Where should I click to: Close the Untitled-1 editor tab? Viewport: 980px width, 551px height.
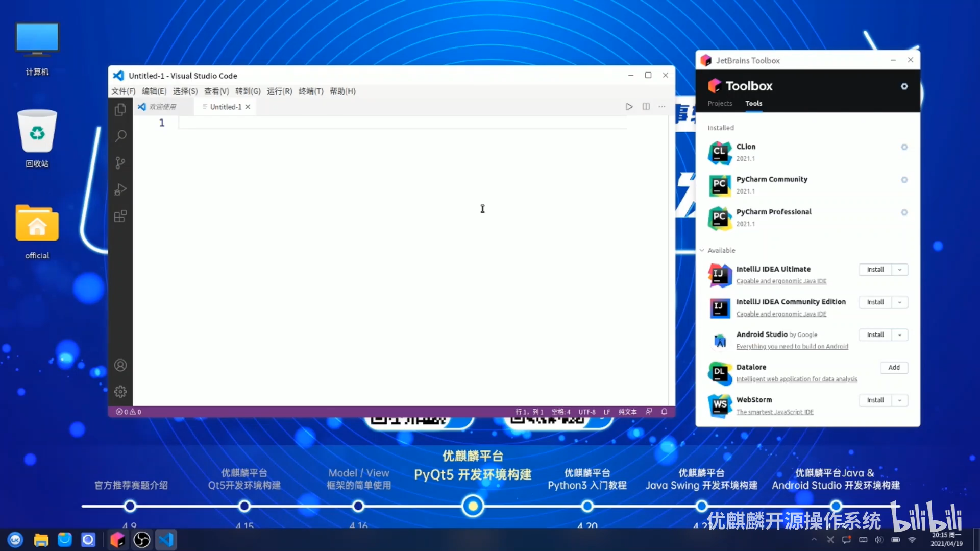point(248,107)
